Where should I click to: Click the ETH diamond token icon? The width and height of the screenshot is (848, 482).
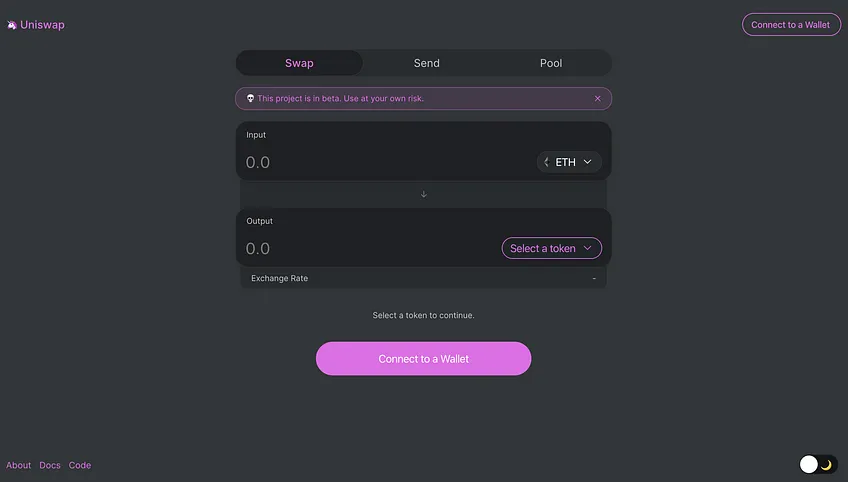[x=547, y=162]
